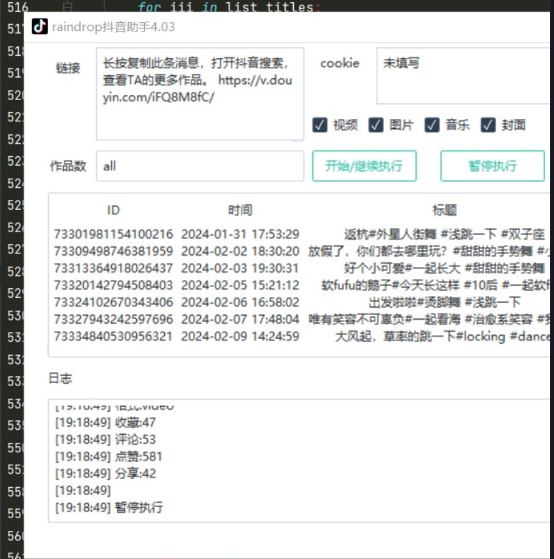This screenshot has width=554, height=559.
Task: Focus the cookie input field
Action: (x=463, y=76)
